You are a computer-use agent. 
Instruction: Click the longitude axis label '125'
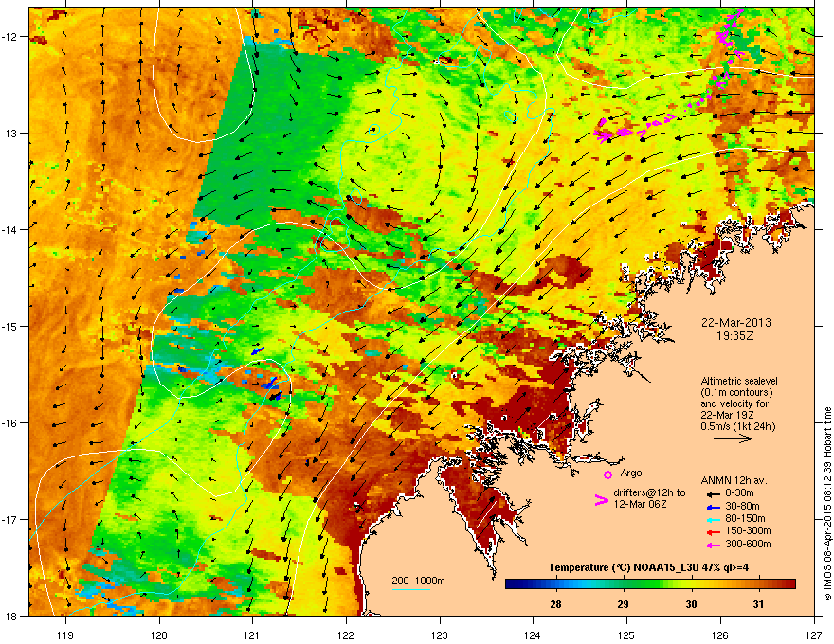(626, 635)
